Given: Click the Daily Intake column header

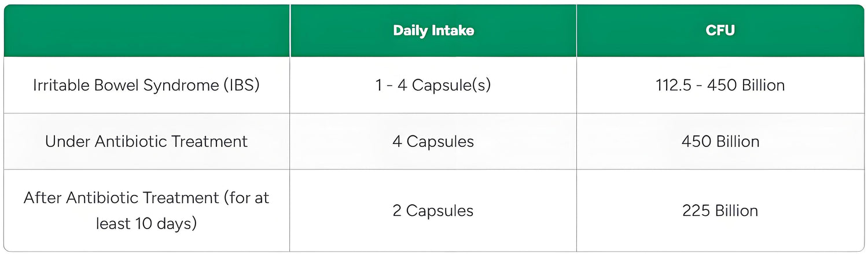Looking at the screenshot, I should [433, 31].
